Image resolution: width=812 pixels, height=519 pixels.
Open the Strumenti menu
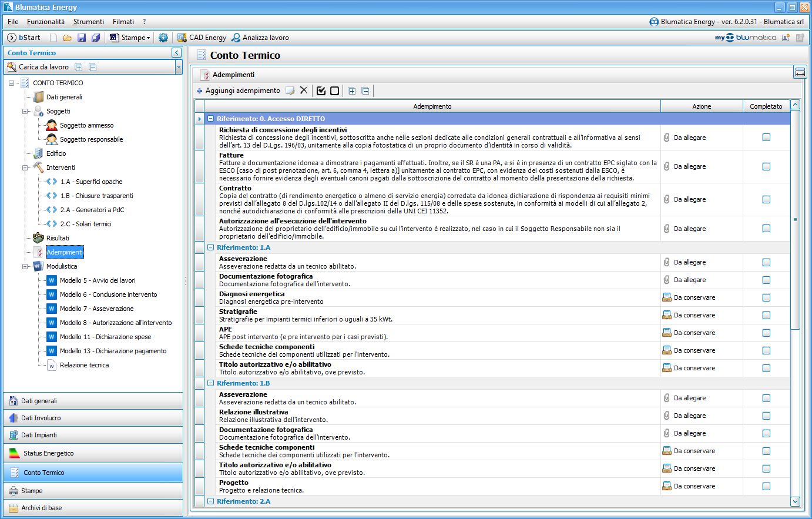coord(88,22)
